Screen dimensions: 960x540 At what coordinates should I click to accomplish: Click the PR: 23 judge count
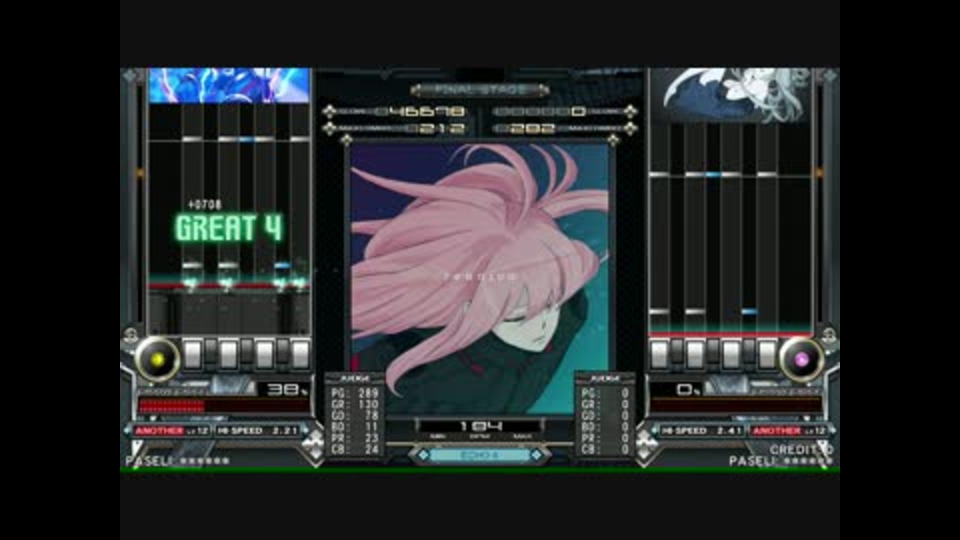click(354, 438)
